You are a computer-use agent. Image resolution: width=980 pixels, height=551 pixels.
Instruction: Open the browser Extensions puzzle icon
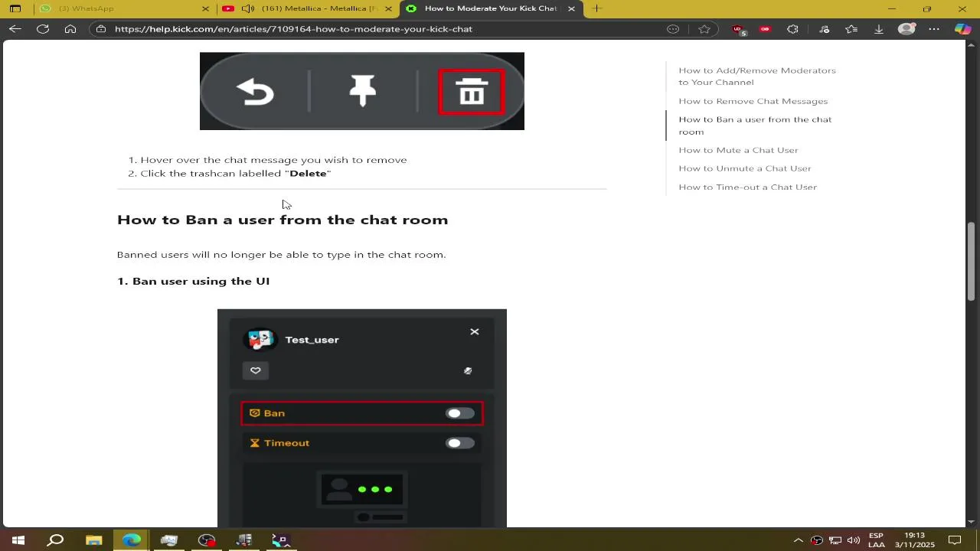[x=793, y=29]
